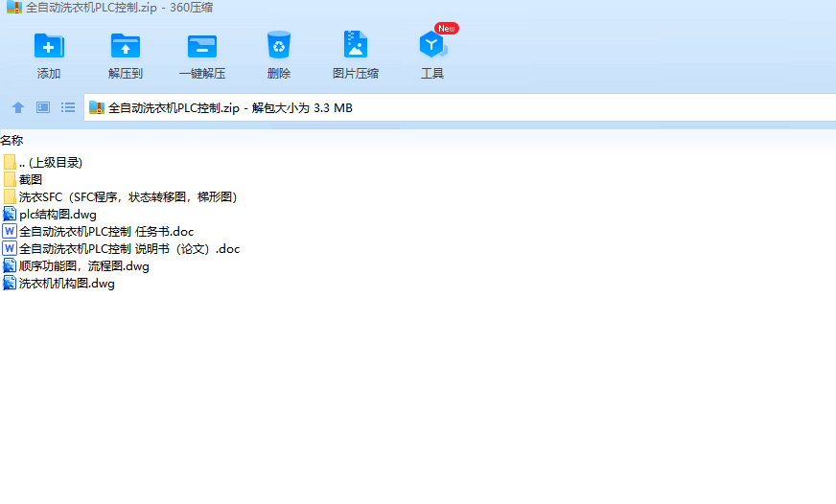Click the 360压缩 title bar app icon
The width and height of the screenshot is (836, 504).
(13, 8)
